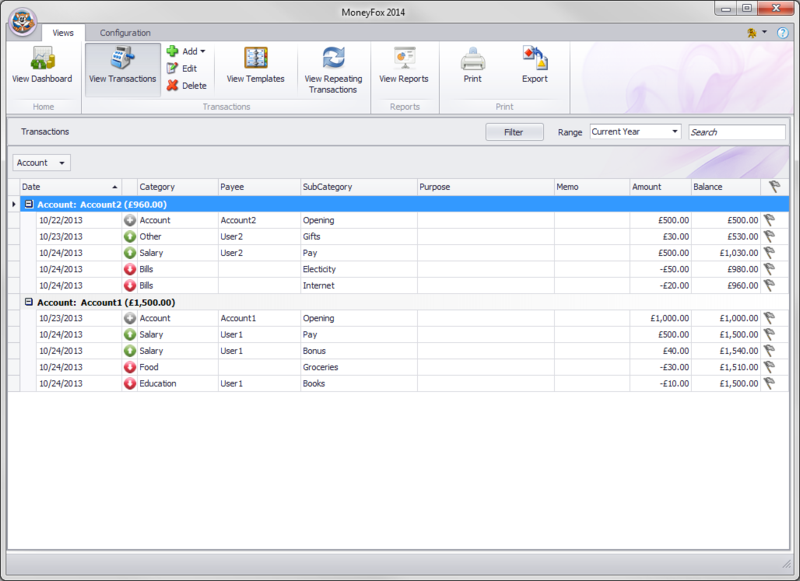Screen dimensions: 800x581
Task: Toggle the flag on the Groceries transaction row
Action: point(770,367)
